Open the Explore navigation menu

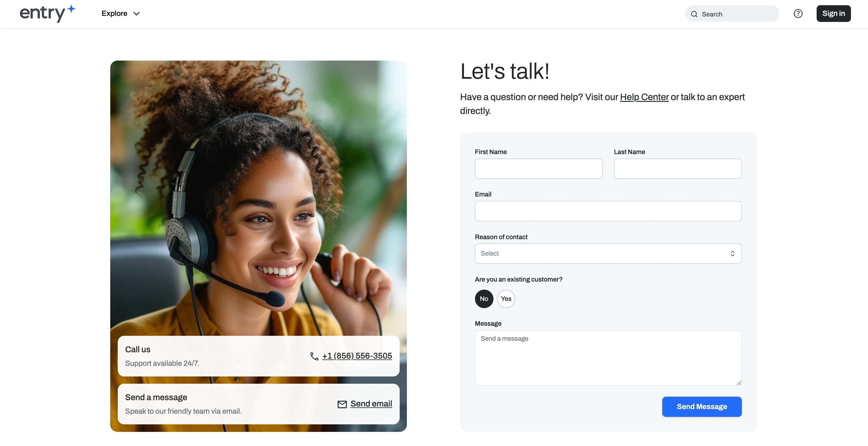click(x=121, y=14)
